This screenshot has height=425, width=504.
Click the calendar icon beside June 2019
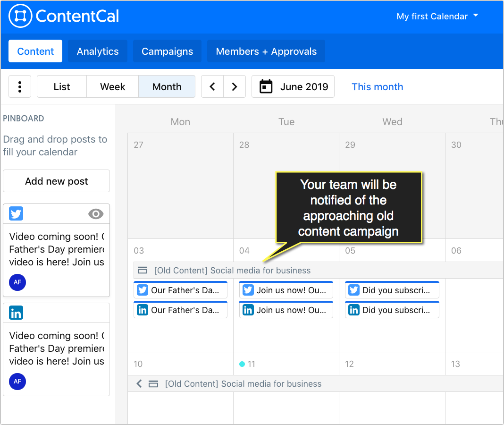[266, 87]
